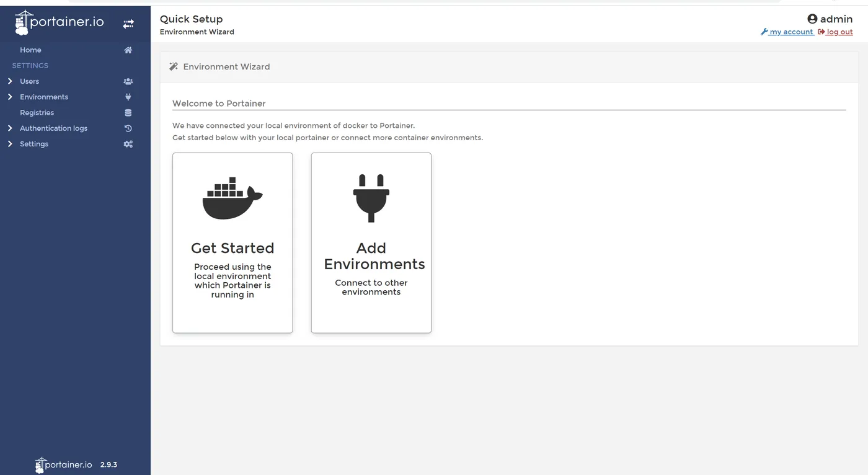868x475 pixels.
Task: Click the Environment Wizard breadcrumb subtitle
Action: [x=197, y=32]
